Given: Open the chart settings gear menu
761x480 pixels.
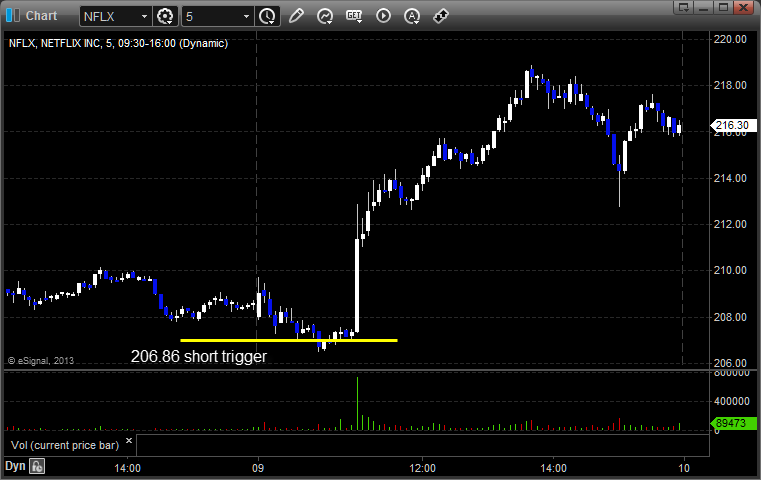Looking at the screenshot, I should pos(165,16).
